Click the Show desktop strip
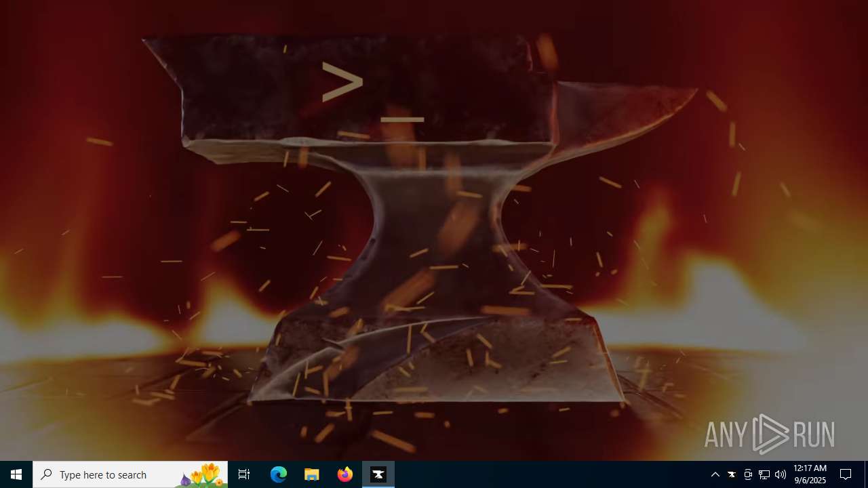 point(866,474)
